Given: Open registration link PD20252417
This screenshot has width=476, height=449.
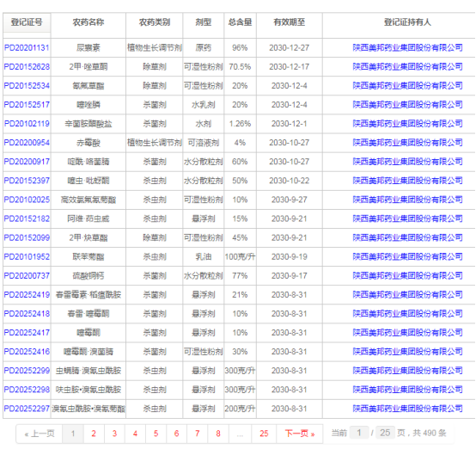Looking at the screenshot, I should pyautogui.click(x=27, y=333).
